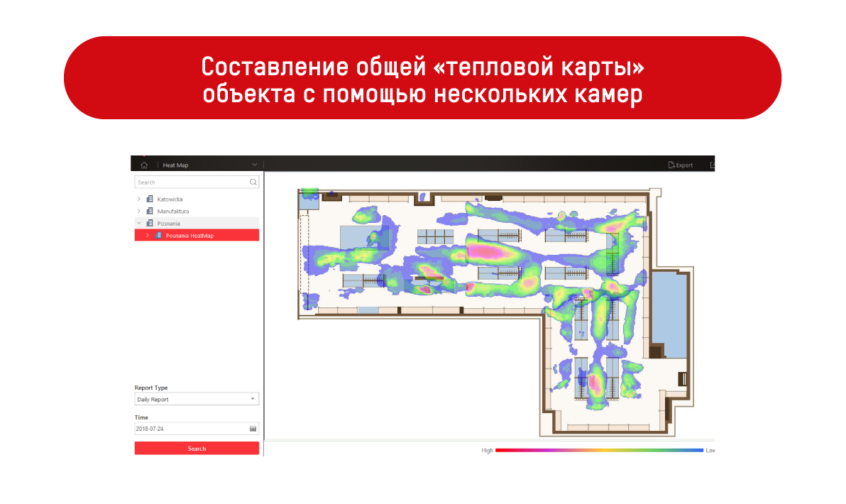The height and width of the screenshot is (504, 846).
Task: Expand the Posnania HeatMap chevron
Action: point(148,236)
